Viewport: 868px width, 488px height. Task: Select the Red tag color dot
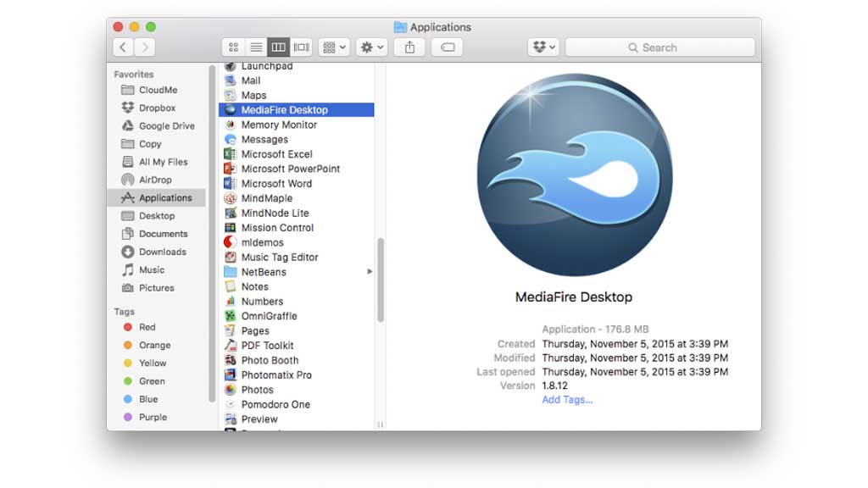(128, 327)
